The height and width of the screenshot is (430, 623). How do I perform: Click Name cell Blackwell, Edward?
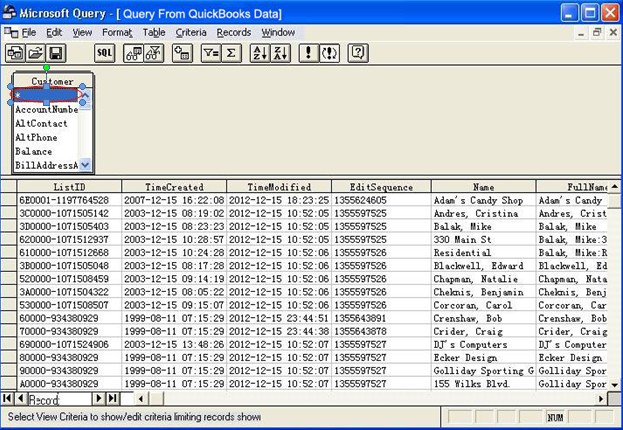coord(484,266)
